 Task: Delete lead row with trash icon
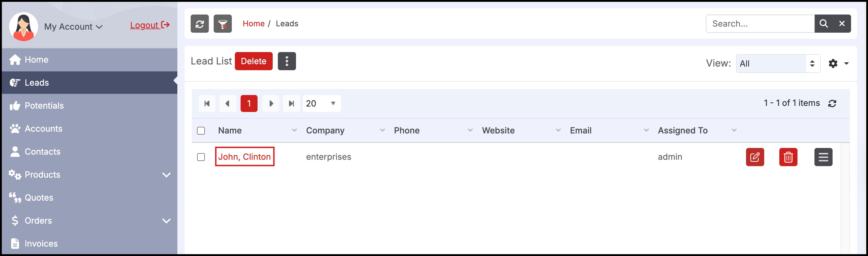(x=788, y=157)
